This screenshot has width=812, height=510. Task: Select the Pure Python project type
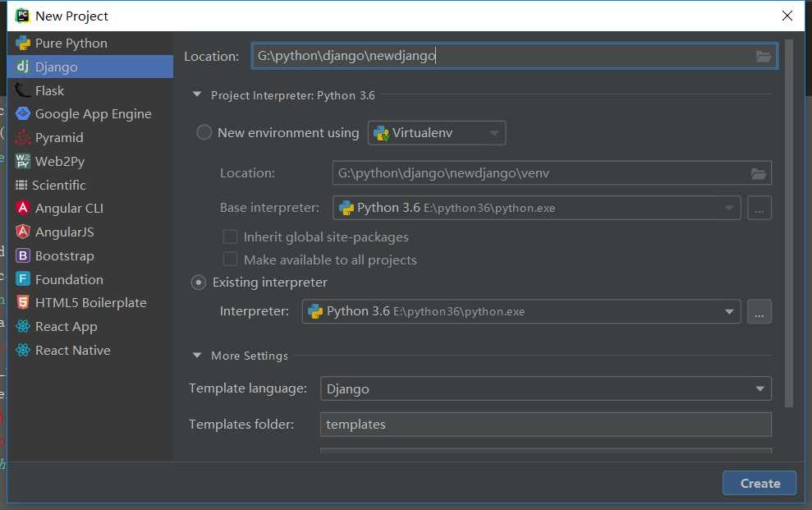coord(90,43)
